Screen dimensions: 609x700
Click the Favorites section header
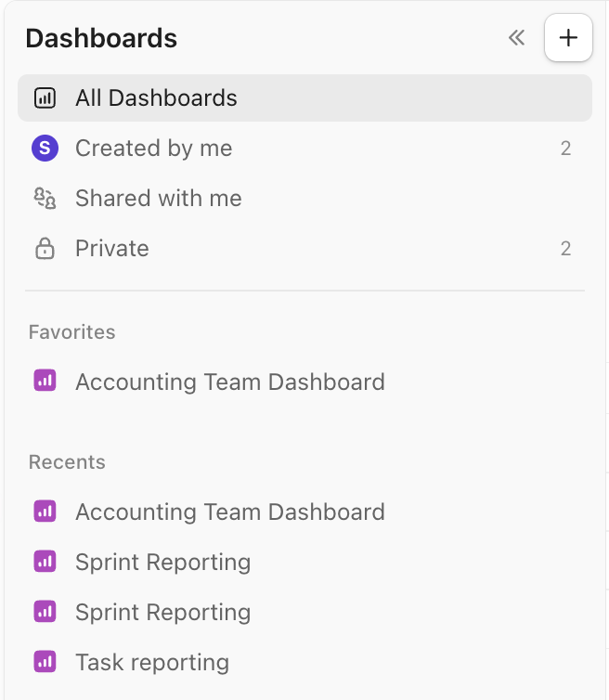pyautogui.click(x=72, y=332)
